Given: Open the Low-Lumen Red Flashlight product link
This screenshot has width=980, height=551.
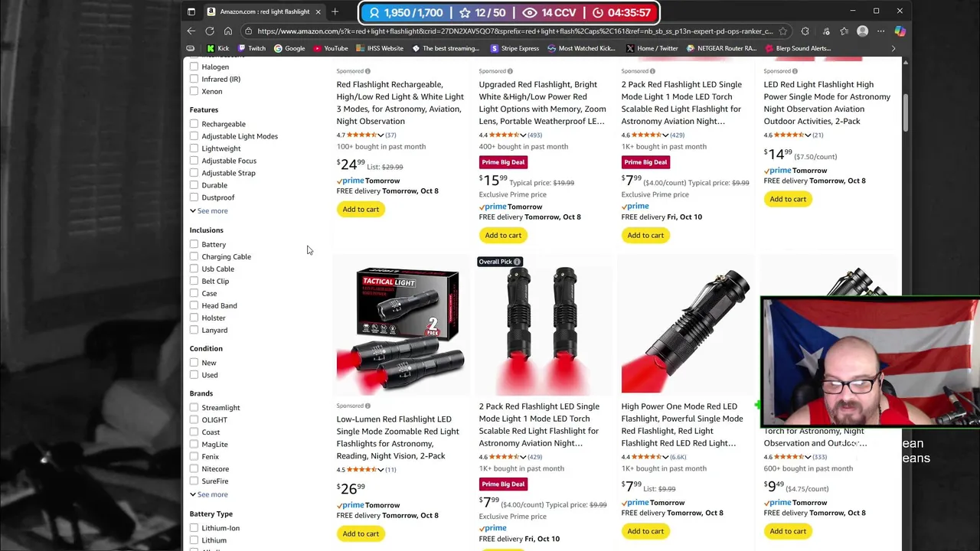Looking at the screenshot, I should point(397,437).
